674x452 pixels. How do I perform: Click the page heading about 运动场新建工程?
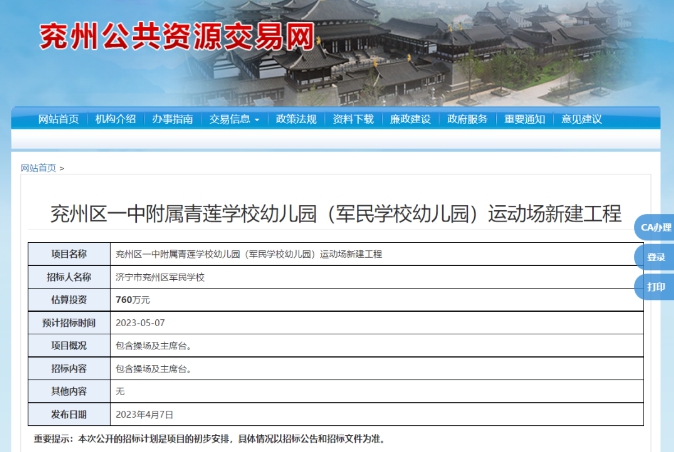tap(336, 214)
